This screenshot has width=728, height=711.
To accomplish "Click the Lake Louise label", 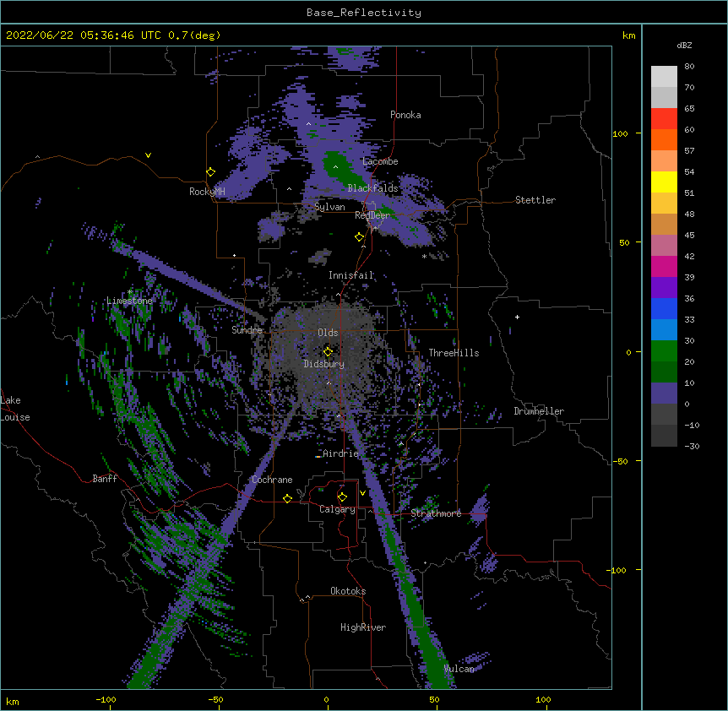I will [14, 409].
